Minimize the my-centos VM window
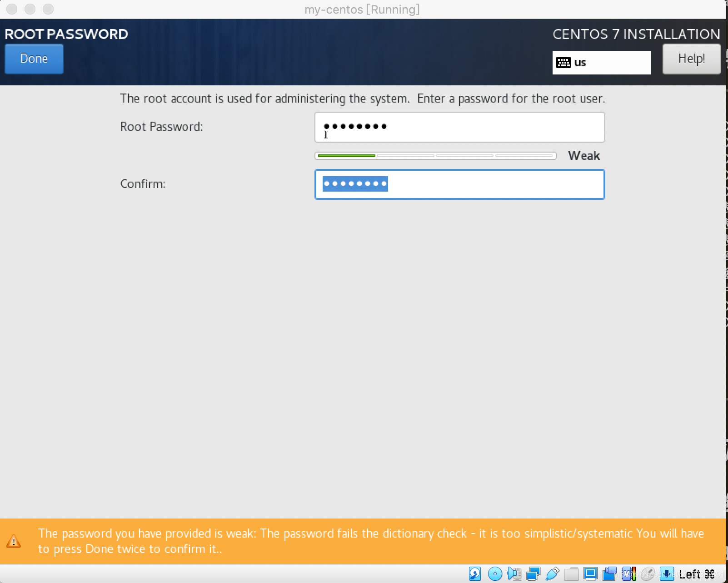The image size is (728, 583). click(x=30, y=9)
